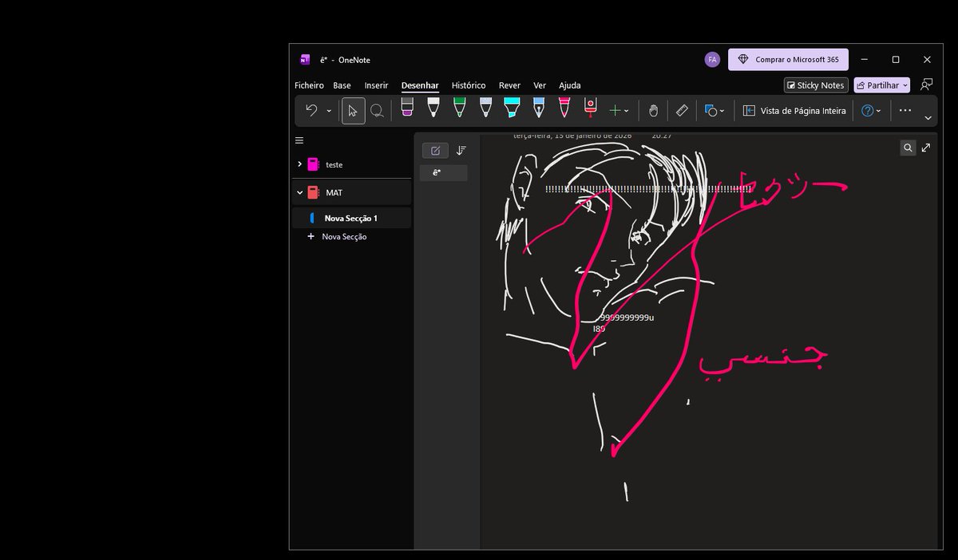958x560 pixels.
Task: Expand page to full screen
Action: point(926,148)
